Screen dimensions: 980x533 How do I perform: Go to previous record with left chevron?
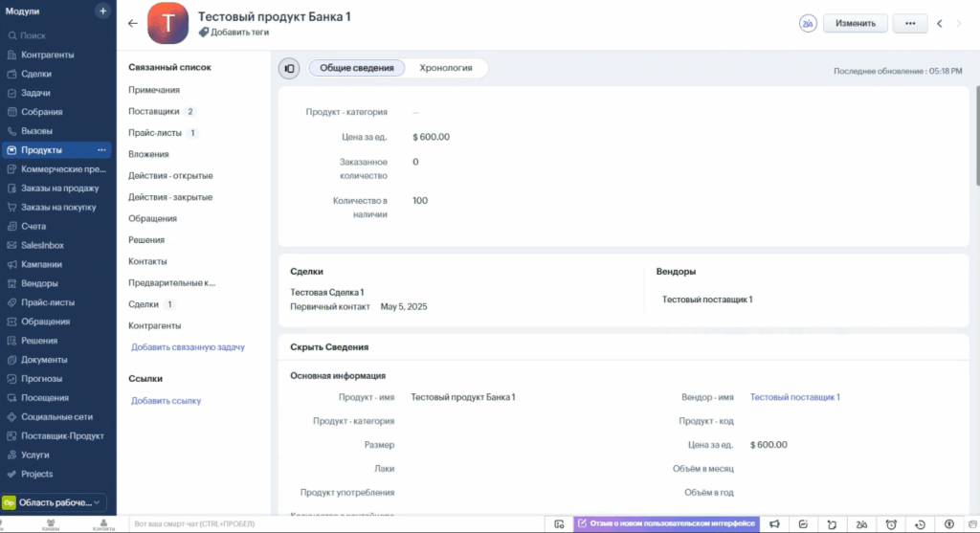click(940, 24)
